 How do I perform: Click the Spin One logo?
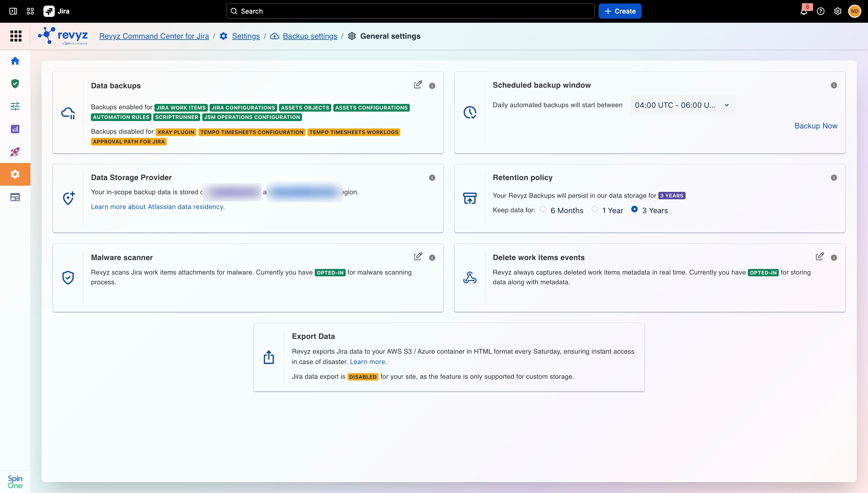tap(15, 481)
